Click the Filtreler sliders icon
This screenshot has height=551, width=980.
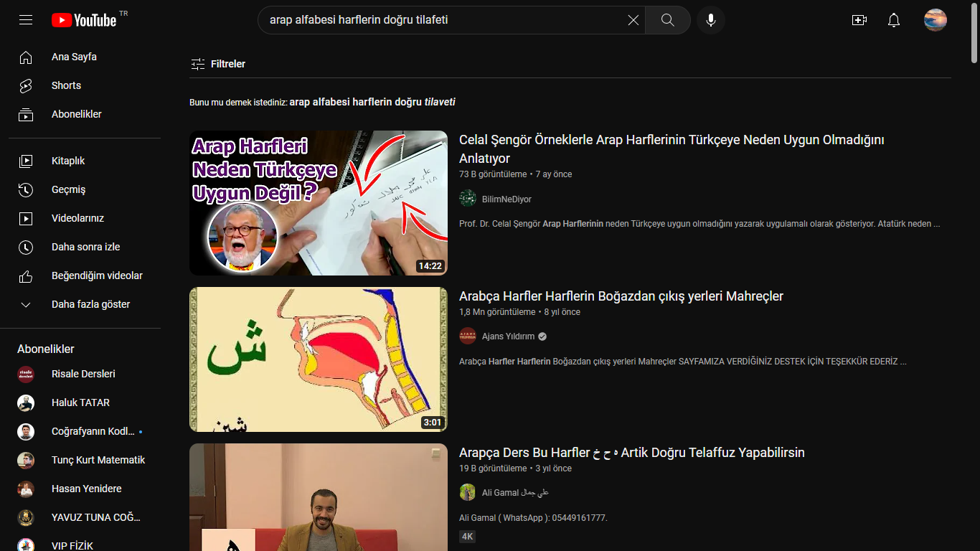click(x=198, y=64)
